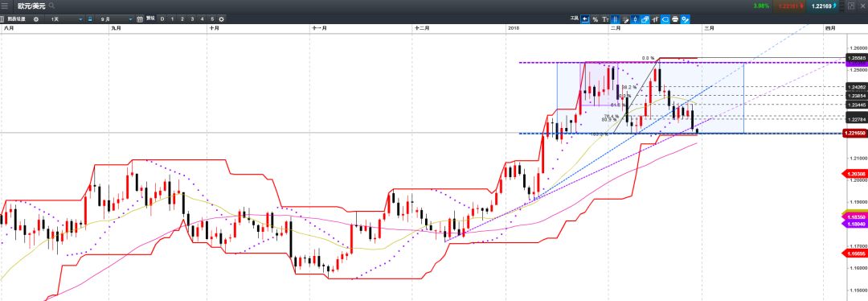Click the red sell price 1.22161

coord(789,6)
